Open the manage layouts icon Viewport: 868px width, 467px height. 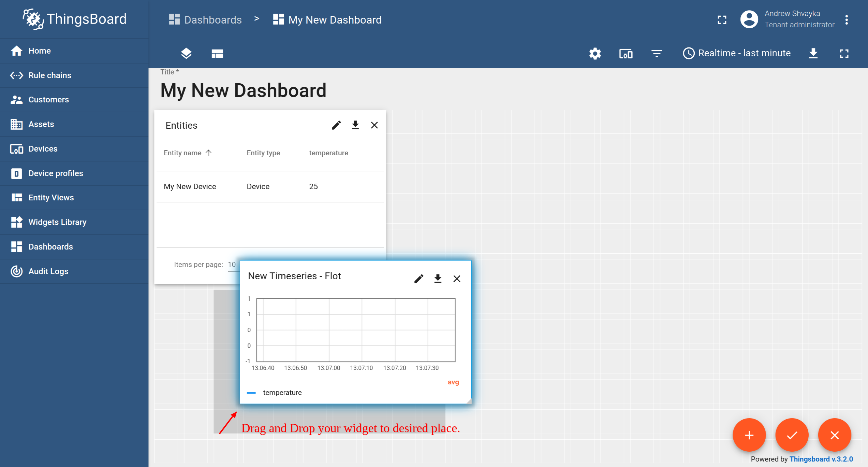coord(217,54)
